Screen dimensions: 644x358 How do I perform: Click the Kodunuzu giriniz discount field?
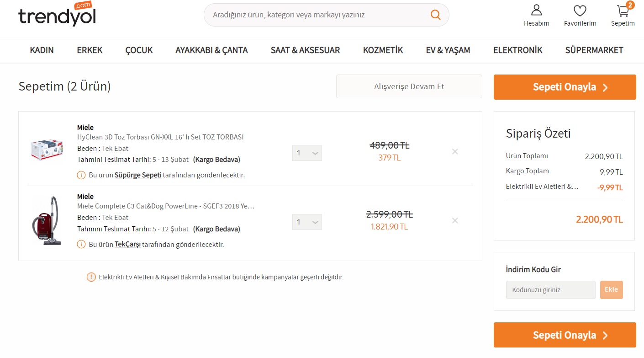click(x=551, y=290)
